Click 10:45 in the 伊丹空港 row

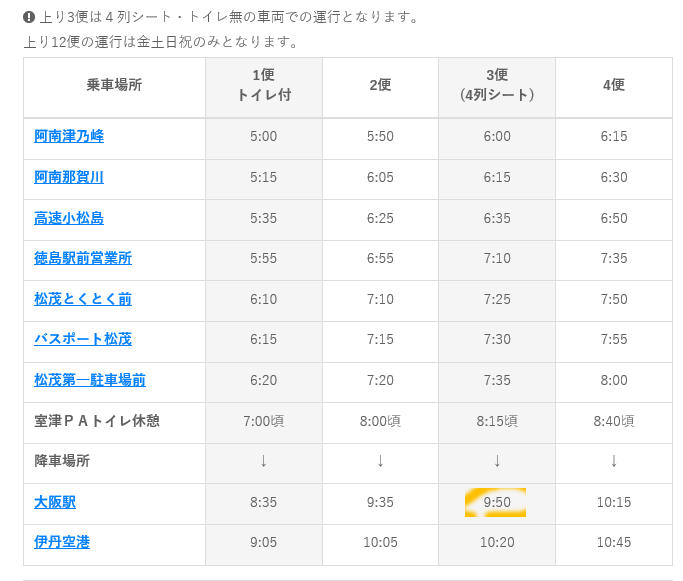pyautogui.click(x=614, y=542)
